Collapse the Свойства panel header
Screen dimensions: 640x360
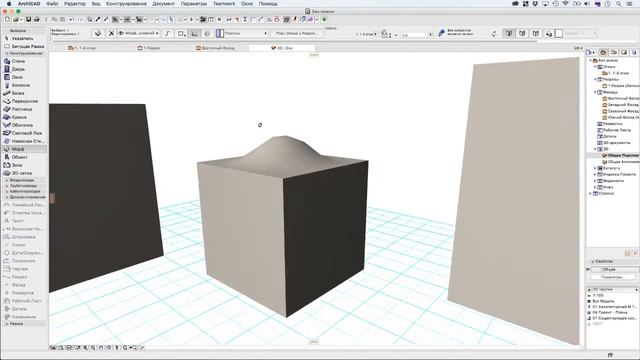coord(612,261)
